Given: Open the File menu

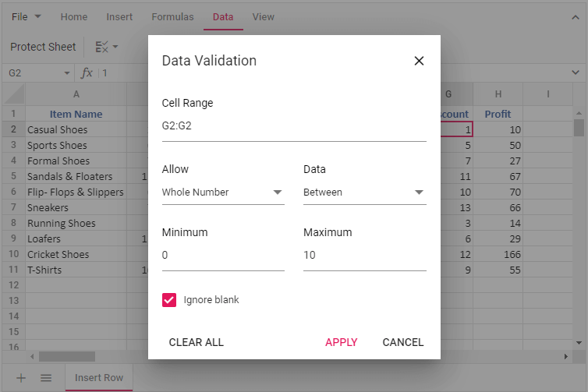Looking at the screenshot, I should click(x=27, y=16).
